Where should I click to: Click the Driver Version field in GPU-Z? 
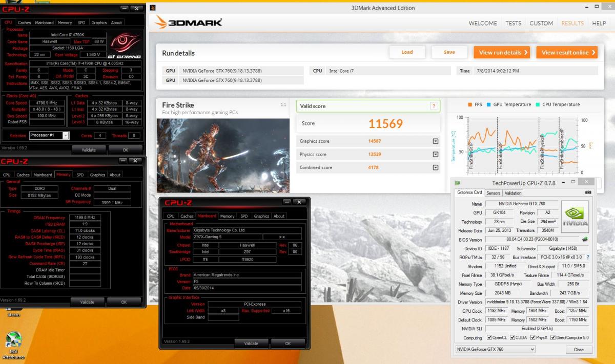point(537,302)
